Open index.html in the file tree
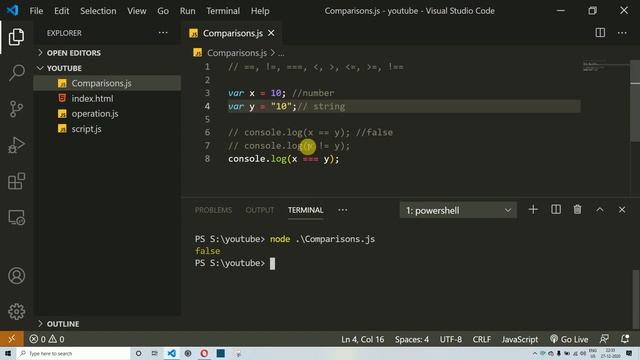Screen dimensions: 640x360 107,98
